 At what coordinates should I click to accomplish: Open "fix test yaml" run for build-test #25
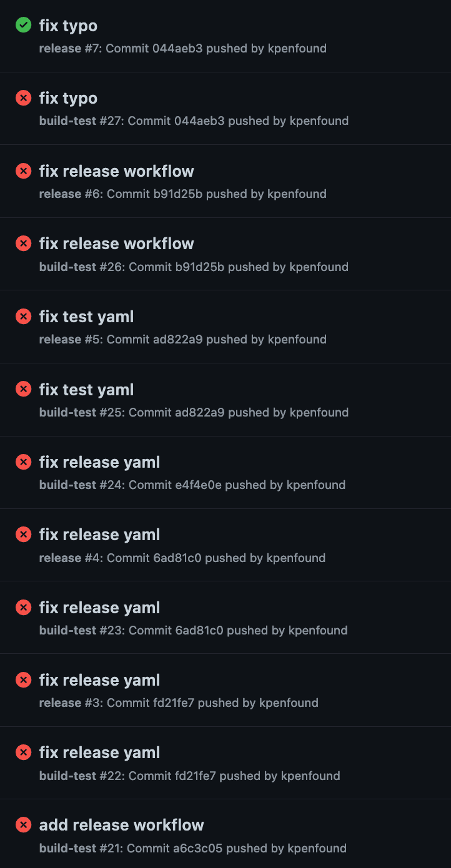click(86, 390)
